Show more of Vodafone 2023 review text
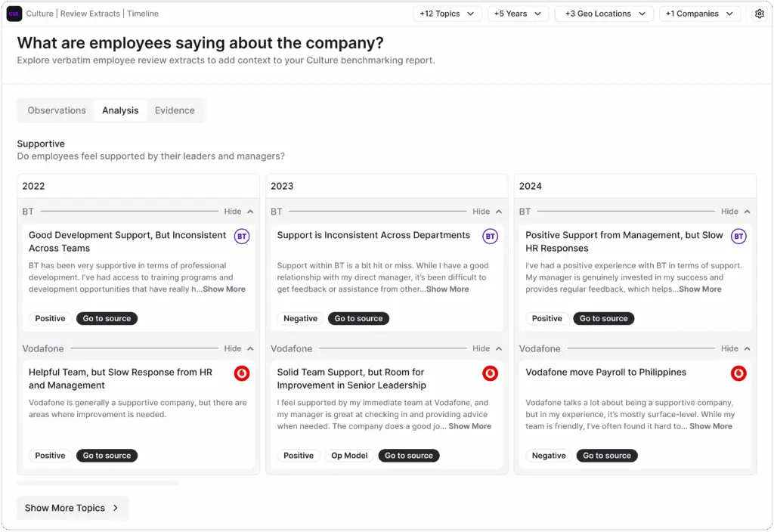 click(470, 426)
